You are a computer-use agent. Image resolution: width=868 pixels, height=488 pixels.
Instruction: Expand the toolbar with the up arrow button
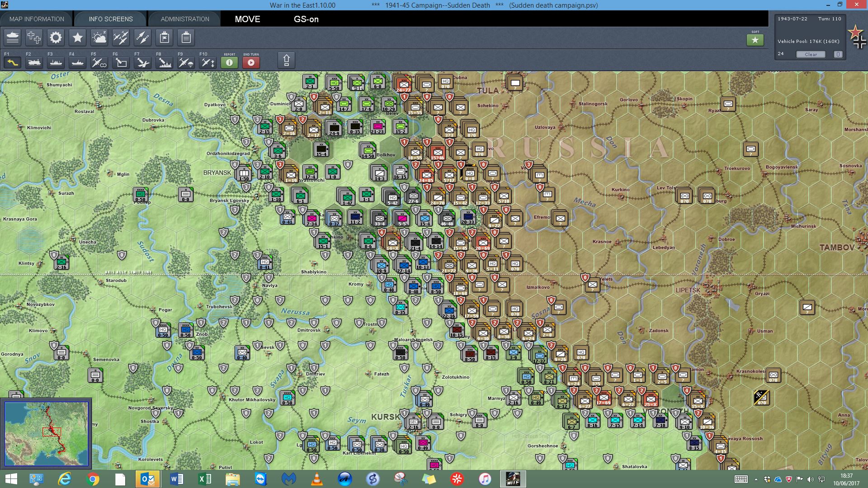(286, 60)
